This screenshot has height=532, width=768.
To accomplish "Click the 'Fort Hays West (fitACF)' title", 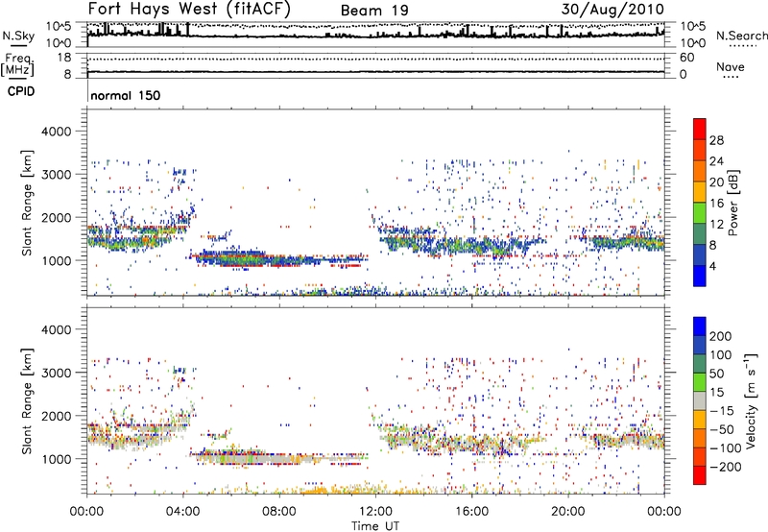I will (x=189, y=10).
